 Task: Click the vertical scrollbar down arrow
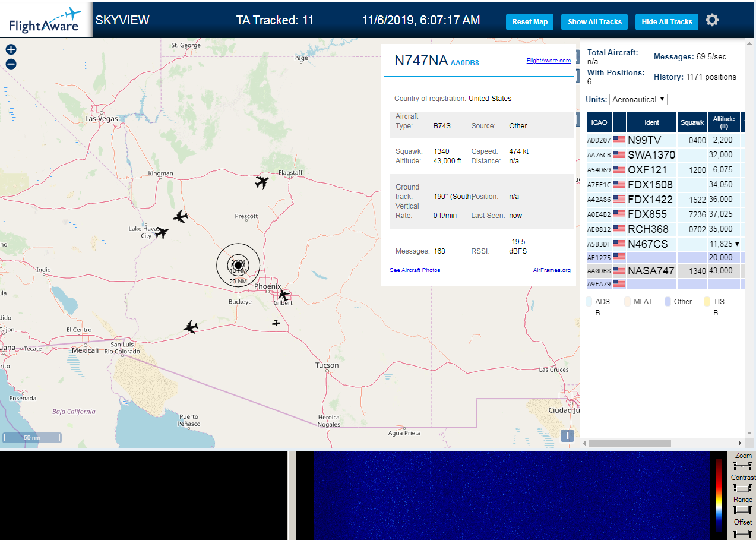point(749,433)
